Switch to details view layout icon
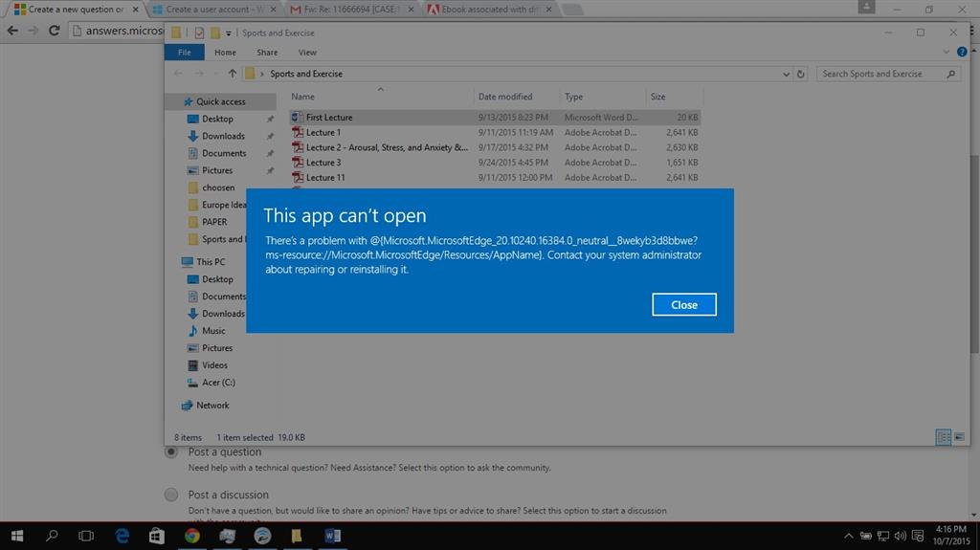Screen dimensions: 980x550 (943, 437)
